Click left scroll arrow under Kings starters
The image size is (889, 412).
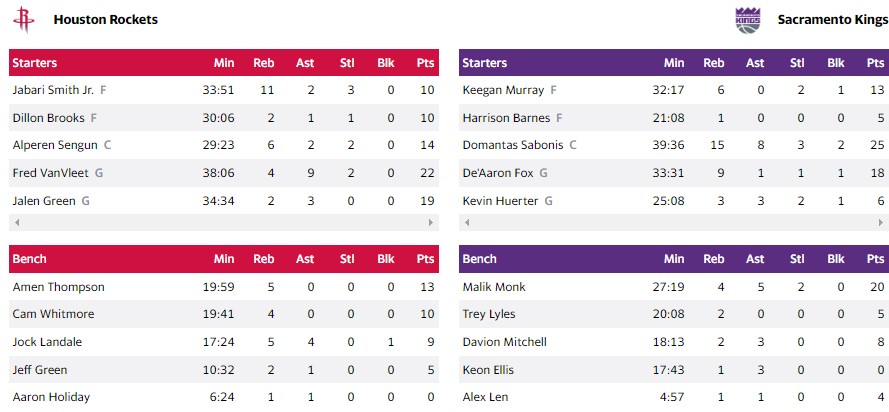pos(466,222)
